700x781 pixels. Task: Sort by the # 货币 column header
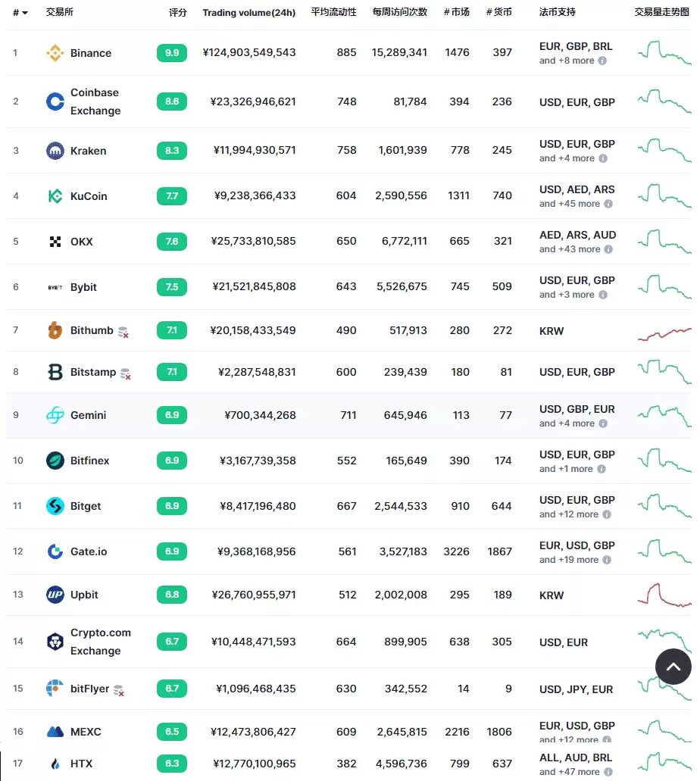click(498, 12)
